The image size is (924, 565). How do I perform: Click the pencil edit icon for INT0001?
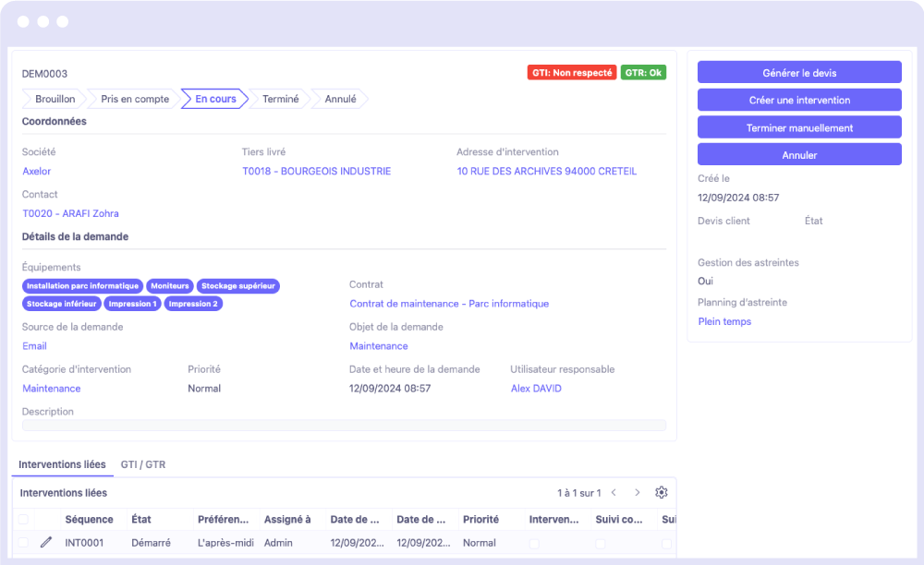pos(46,543)
